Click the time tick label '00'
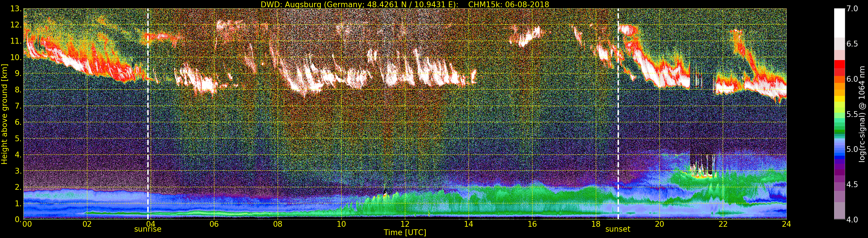 pyautogui.click(x=27, y=224)
